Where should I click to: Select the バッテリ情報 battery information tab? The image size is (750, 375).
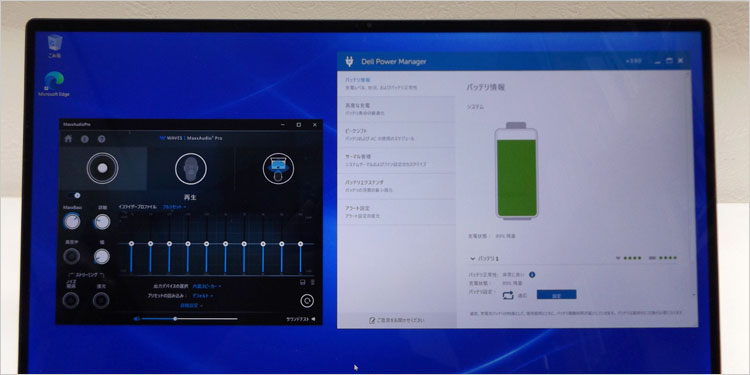(396, 83)
